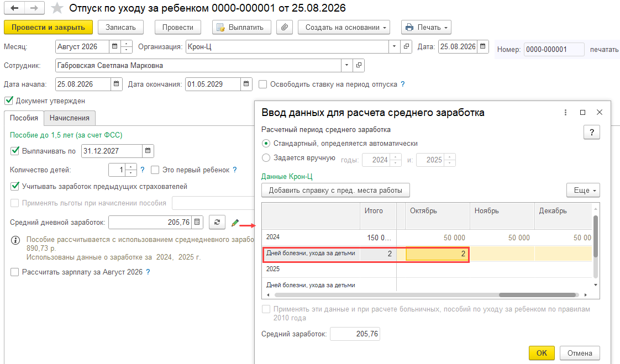Select Стандартный, определяется автоматически radio
This screenshot has height=364, width=620.
pos(266,144)
